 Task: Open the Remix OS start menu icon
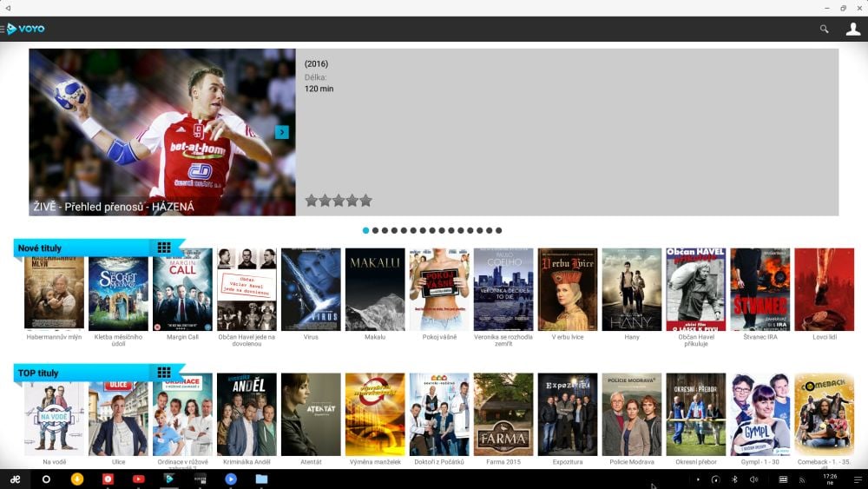point(16,479)
